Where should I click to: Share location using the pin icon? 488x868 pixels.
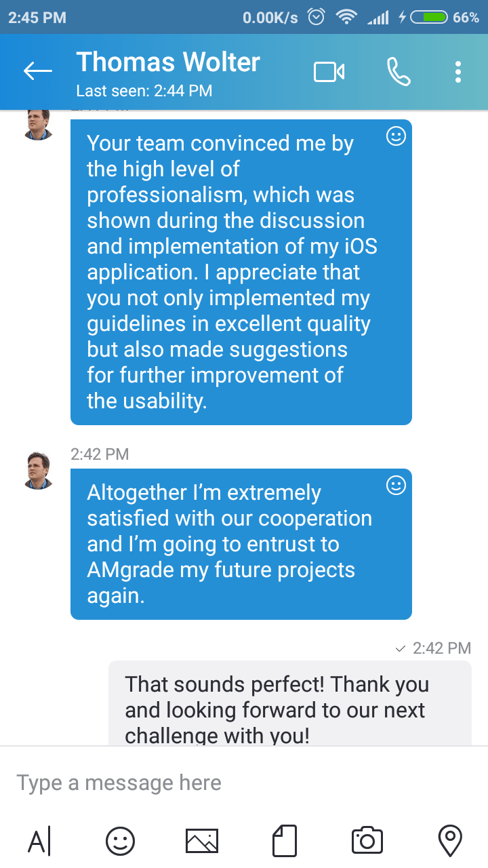coord(450,842)
